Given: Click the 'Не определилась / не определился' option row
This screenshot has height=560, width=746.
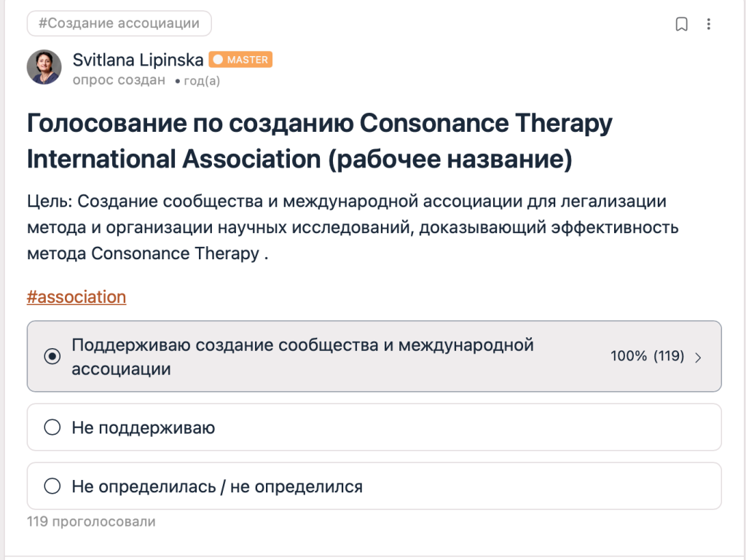Looking at the screenshot, I should [374, 486].
